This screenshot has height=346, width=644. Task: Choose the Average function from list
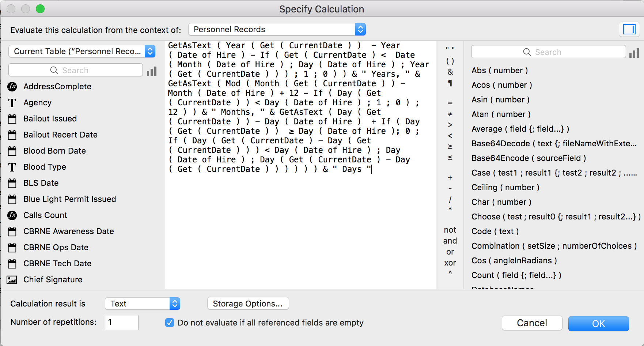pos(520,129)
